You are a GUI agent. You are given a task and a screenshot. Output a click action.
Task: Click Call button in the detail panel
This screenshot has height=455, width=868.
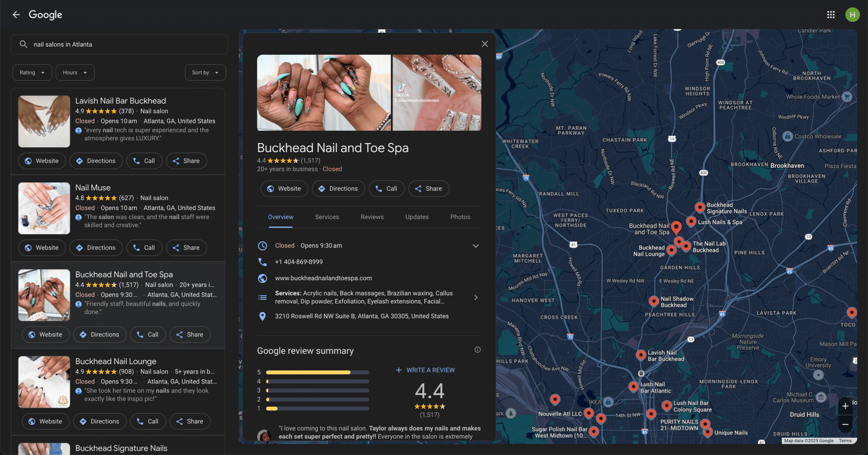coord(386,188)
